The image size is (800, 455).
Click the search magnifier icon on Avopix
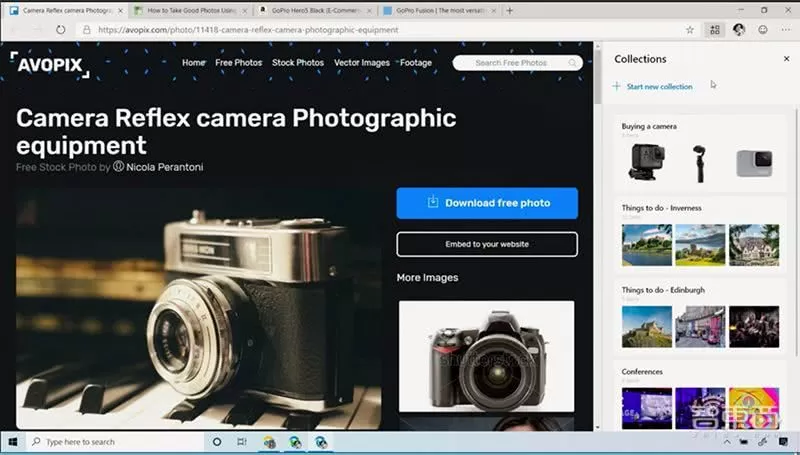(574, 63)
